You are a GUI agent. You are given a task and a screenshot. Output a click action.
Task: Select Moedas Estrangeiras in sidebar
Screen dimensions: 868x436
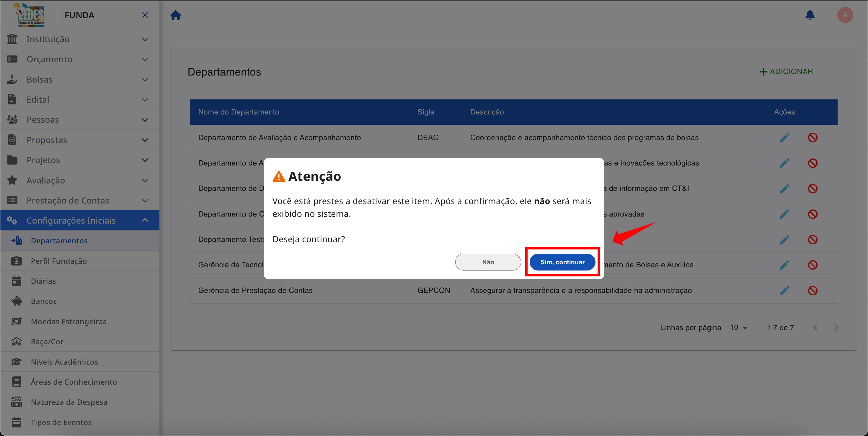click(x=68, y=322)
